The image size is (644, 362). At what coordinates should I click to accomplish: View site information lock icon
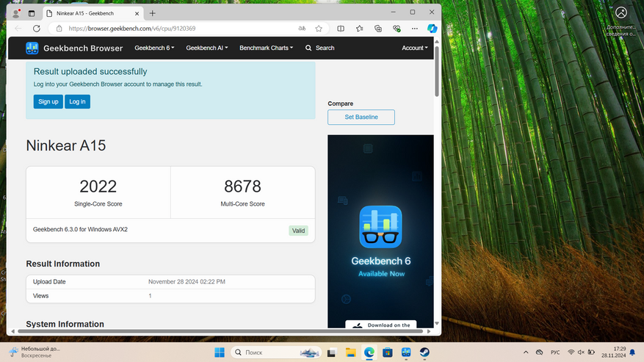(59, 29)
